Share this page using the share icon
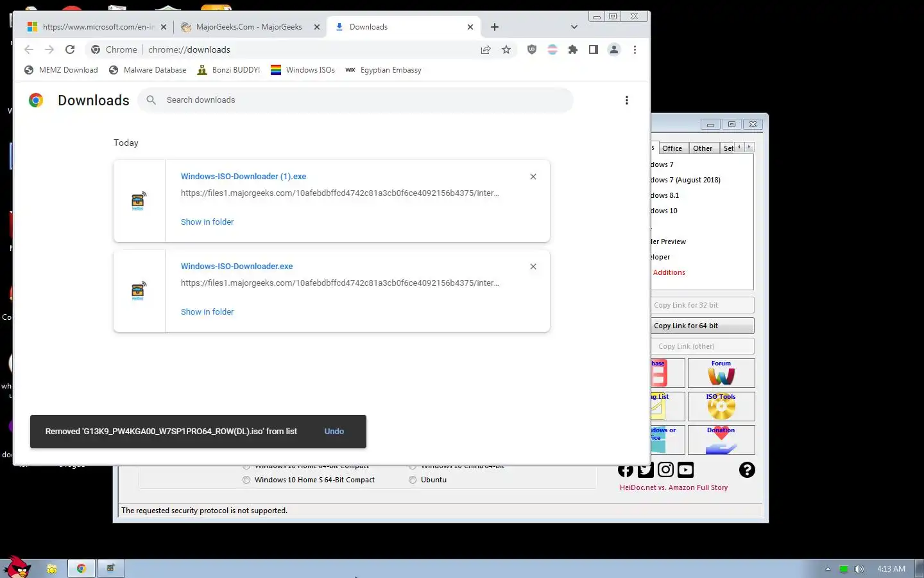This screenshot has height=578, width=924. tap(486, 49)
